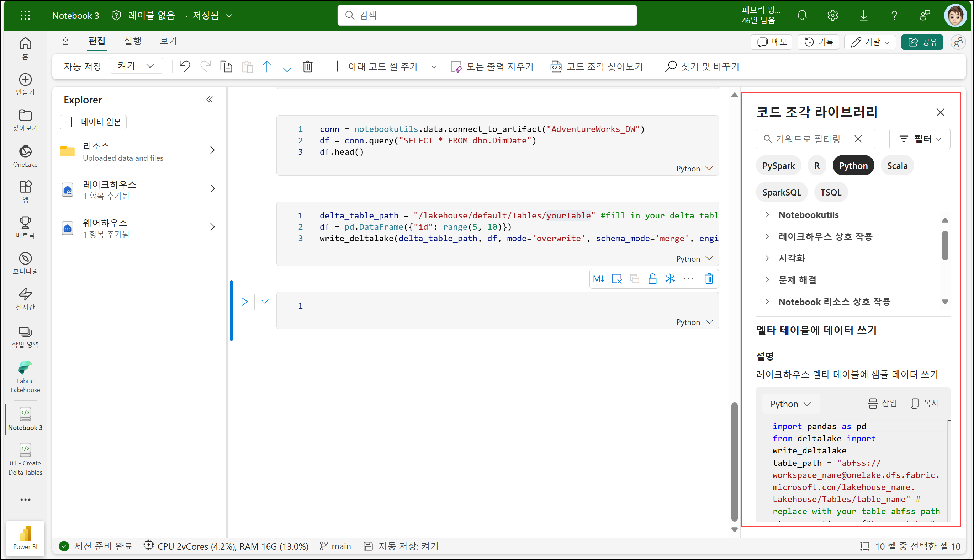Click the move cell up arrow
This screenshot has width=974, height=560.
pos(267,66)
